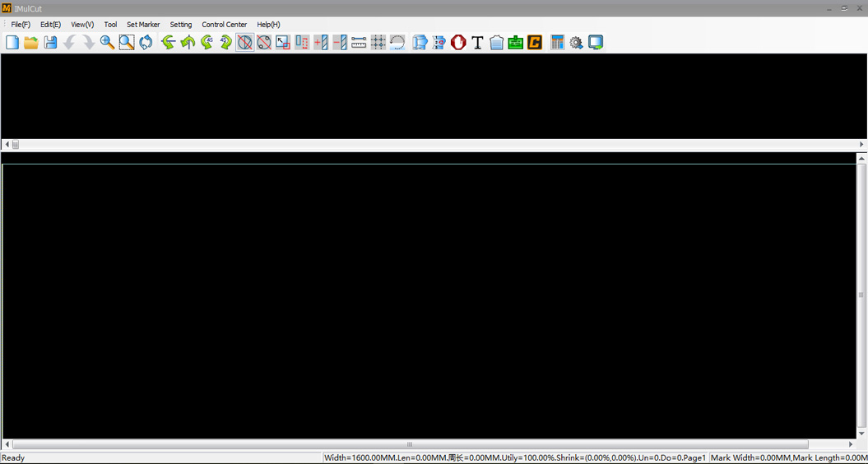Click the New file icon
868x464 pixels.
click(12, 43)
